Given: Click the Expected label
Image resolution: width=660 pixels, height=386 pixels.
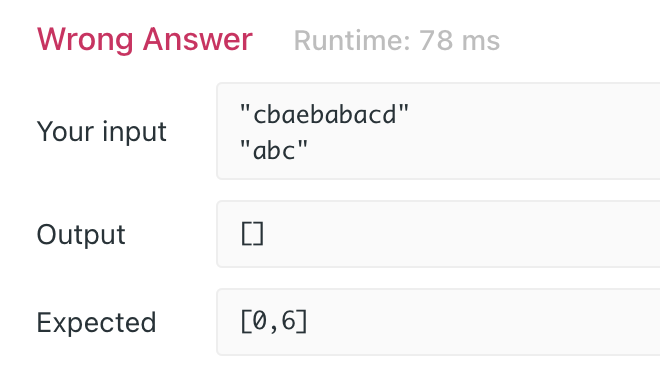Looking at the screenshot, I should (96, 323).
